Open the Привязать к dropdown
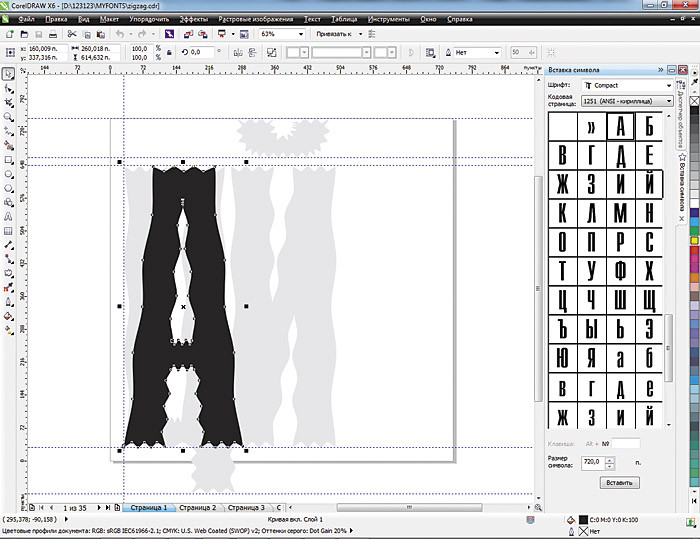The width and height of the screenshot is (700, 539). [x=360, y=34]
